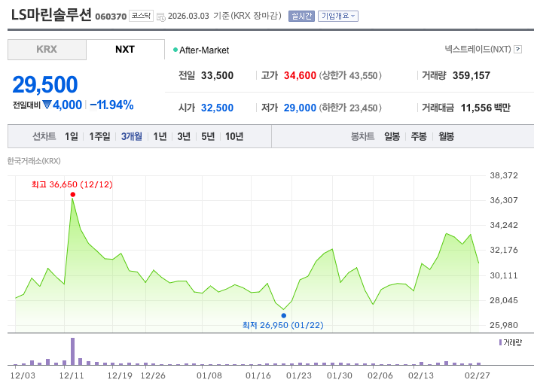The image size is (534, 392).
Task: Click the 거래량 value 359,157
Action: (471, 75)
